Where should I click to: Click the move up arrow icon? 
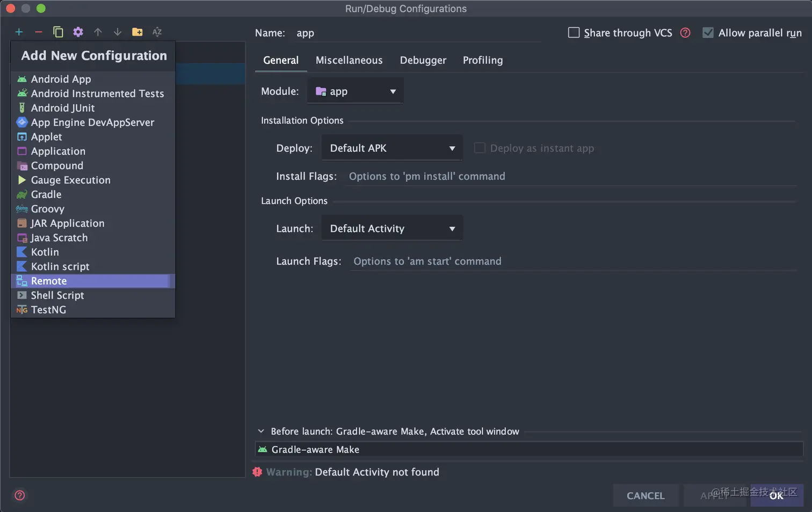[98, 32]
